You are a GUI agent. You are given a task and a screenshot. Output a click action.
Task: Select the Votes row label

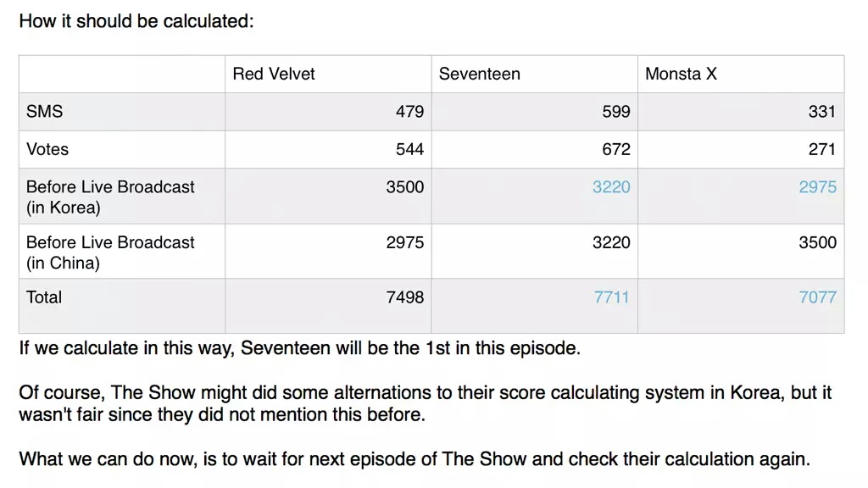click(47, 149)
